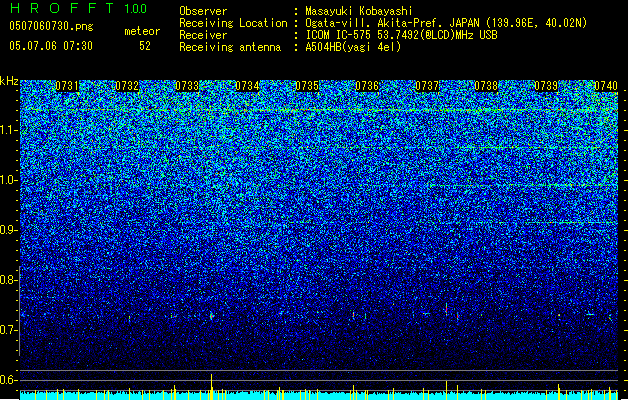This screenshot has width=629, height=400.
Task: Click the 0736 time marker
Action: tap(367, 86)
